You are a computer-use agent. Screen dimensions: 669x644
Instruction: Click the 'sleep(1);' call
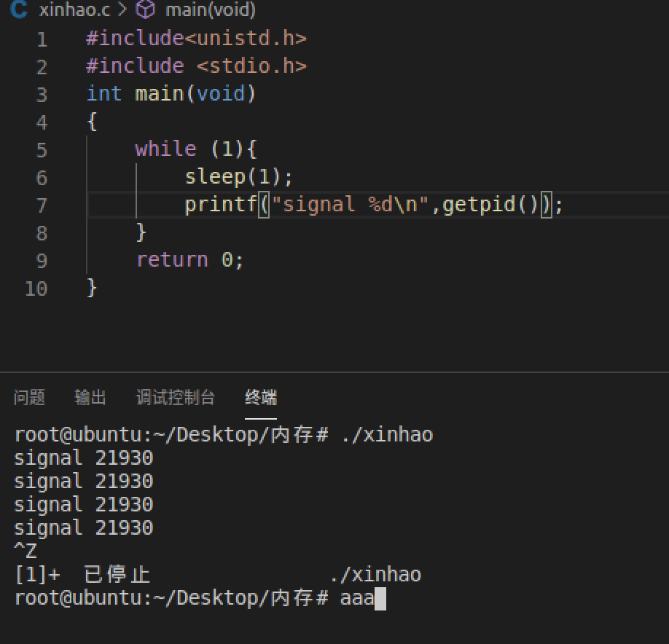click(x=238, y=177)
